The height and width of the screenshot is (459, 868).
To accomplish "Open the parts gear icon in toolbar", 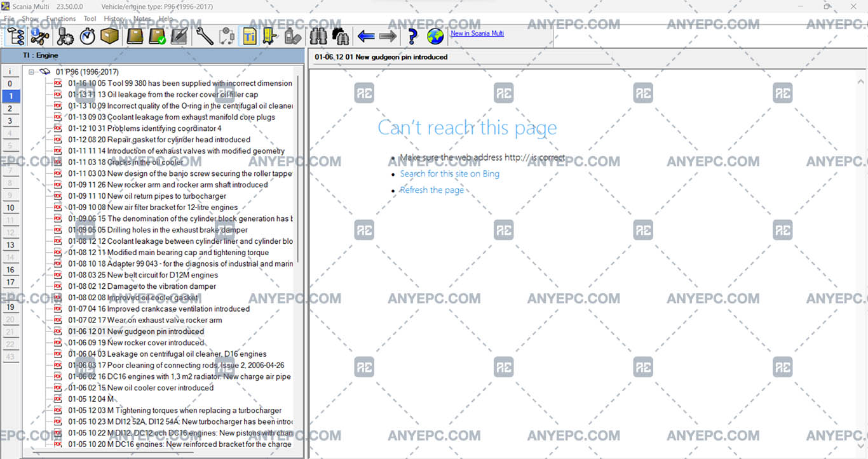I will click(x=65, y=36).
